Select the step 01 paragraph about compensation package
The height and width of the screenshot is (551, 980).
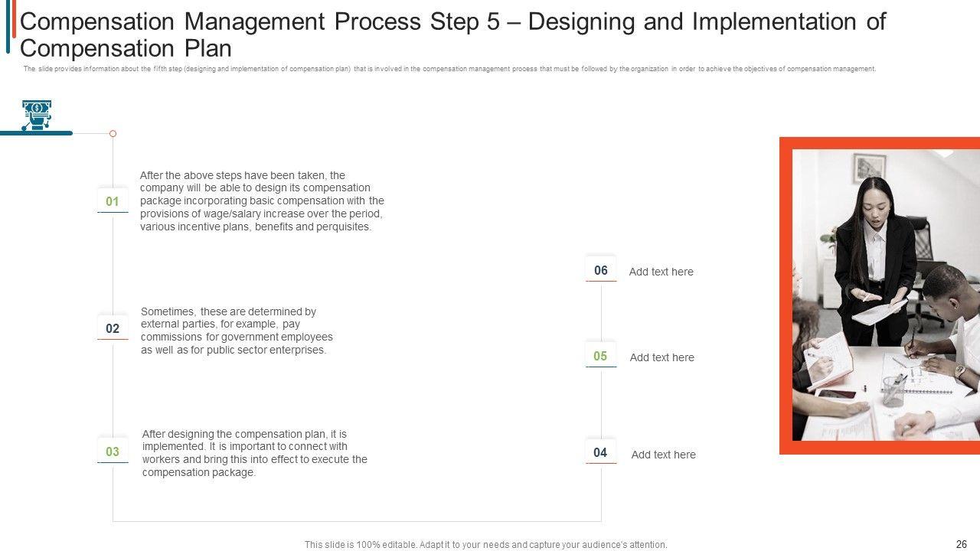(x=262, y=201)
